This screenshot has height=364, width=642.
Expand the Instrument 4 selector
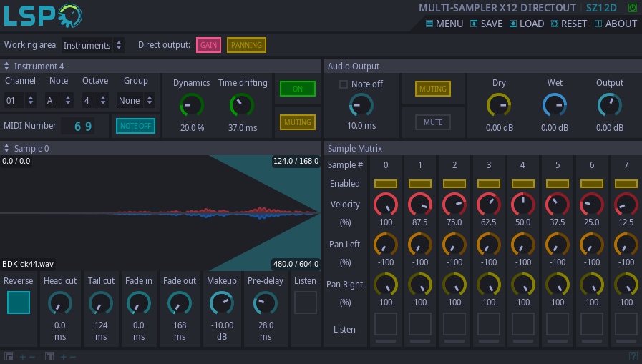(x=34, y=66)
